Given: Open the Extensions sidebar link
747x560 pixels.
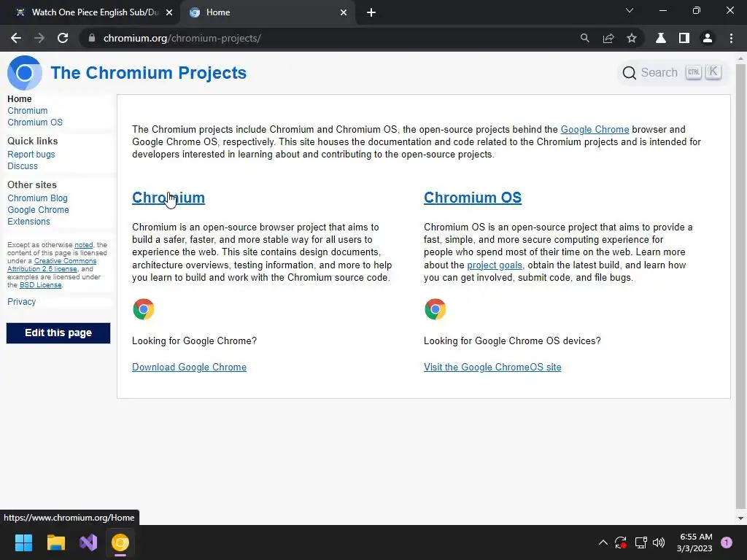Looking at the screenshot, I should [x=28, y=222].
